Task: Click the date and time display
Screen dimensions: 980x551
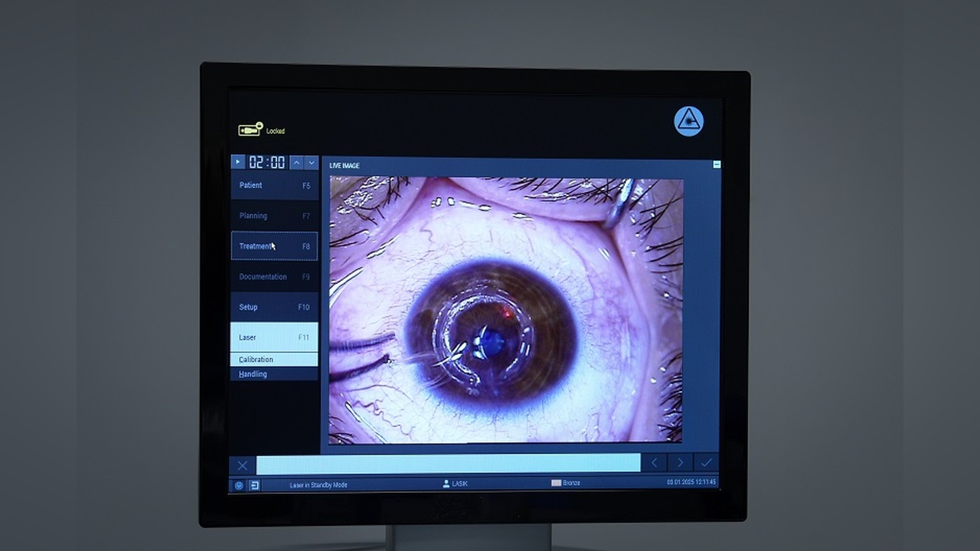Action: tap(691, 483)
